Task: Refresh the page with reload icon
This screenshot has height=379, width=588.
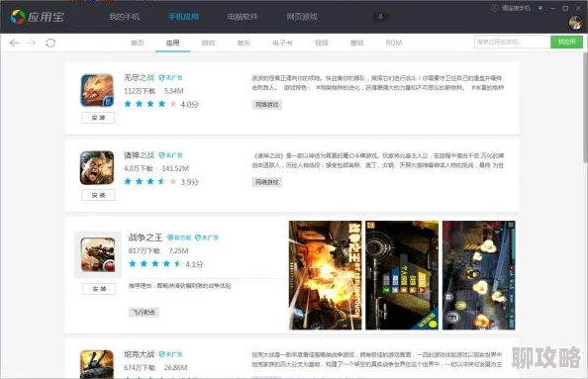Action: click(50, 43)
